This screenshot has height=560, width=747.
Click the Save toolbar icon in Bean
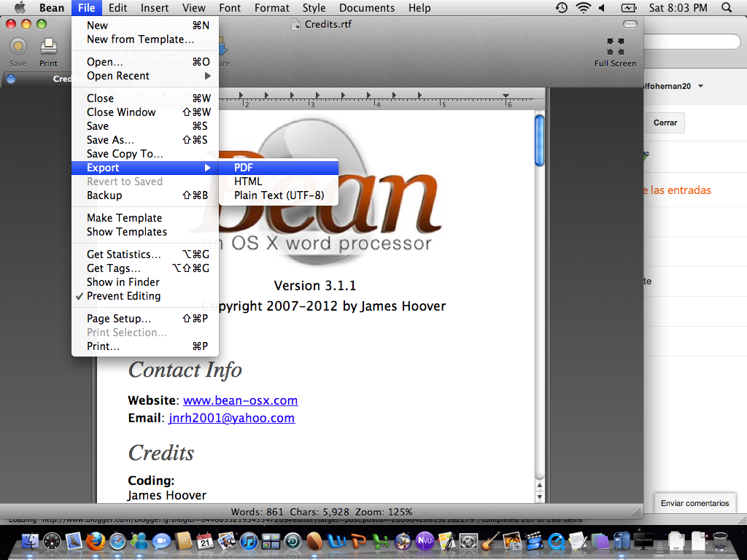click(18, 47)
